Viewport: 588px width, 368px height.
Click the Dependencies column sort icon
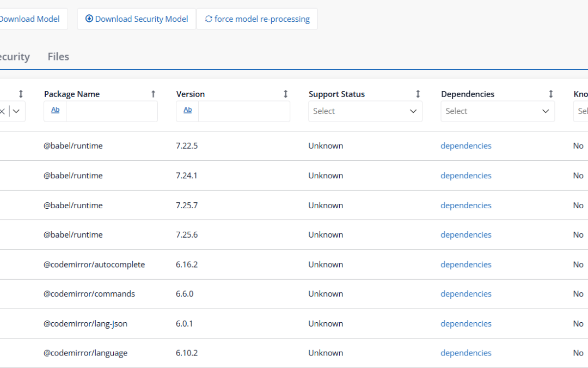[550, 94]
